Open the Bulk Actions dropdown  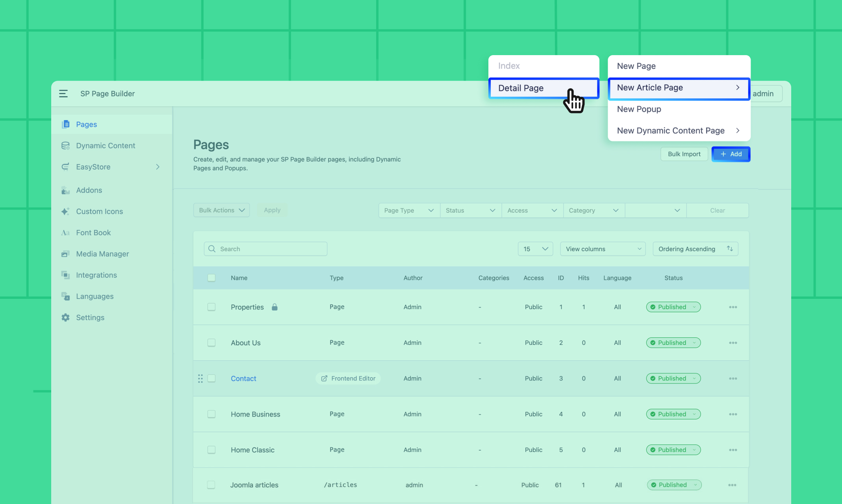click(x=221, y=210)
